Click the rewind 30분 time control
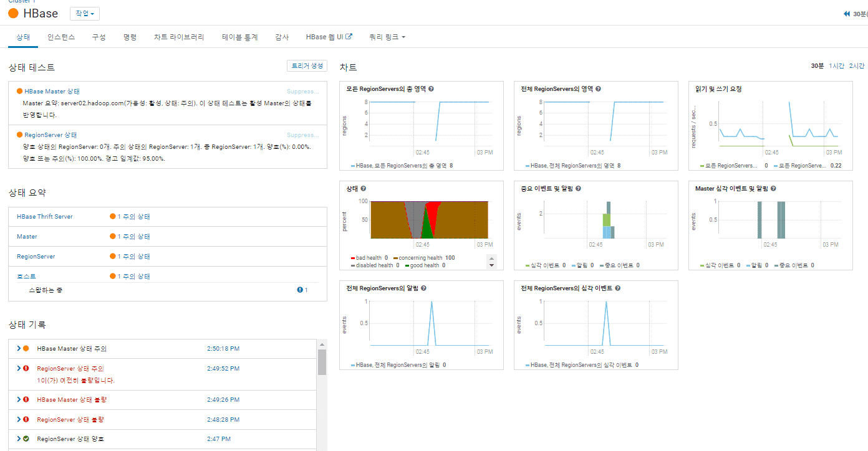 (x=855, y=14)
